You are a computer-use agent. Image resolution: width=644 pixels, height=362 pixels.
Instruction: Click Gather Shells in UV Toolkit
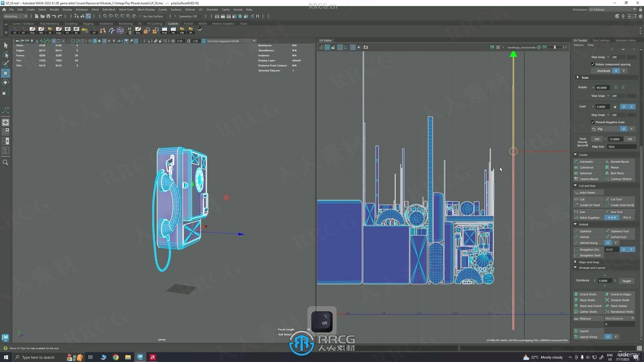(589, 312)
